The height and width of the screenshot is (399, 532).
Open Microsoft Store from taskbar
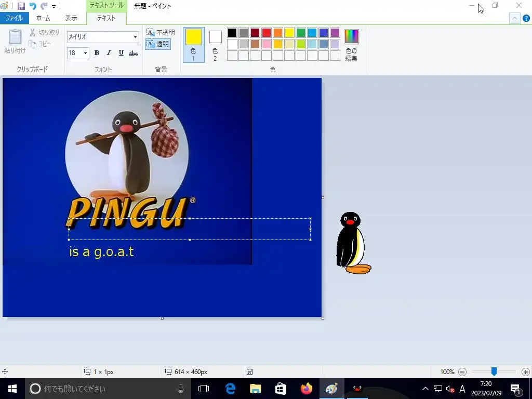click(281, 389)
